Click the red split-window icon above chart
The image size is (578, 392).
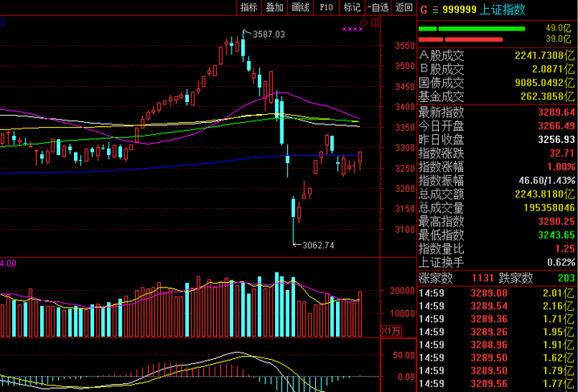[375, 22]
